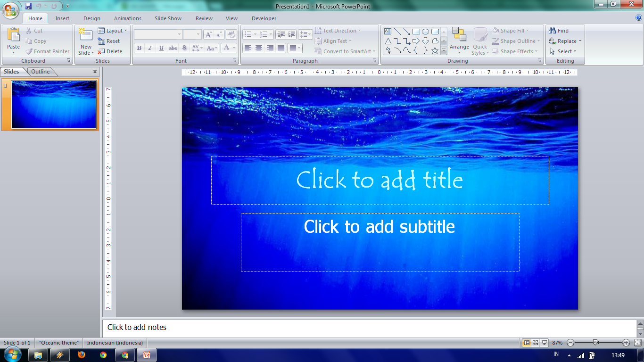Open the Animations tab
644x362 pixels.
(x=127, y=18)
